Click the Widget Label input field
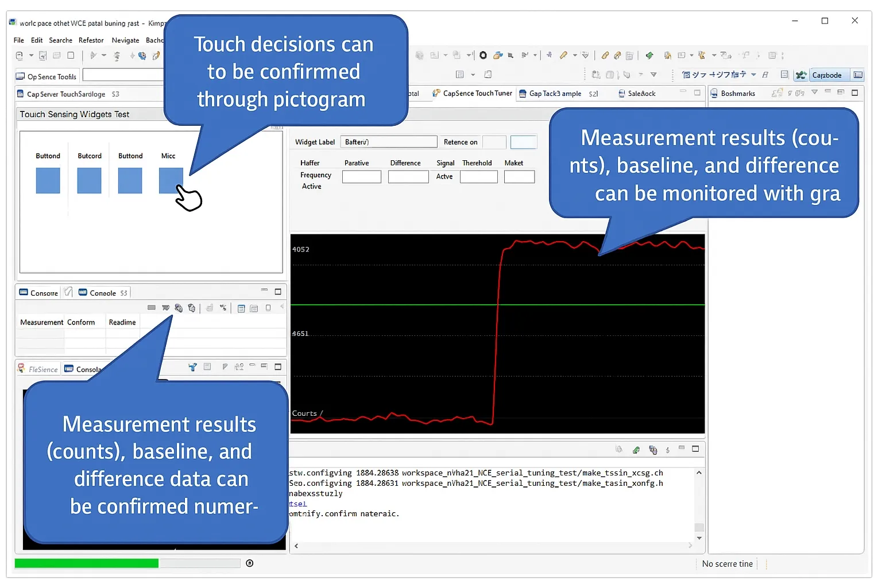882x588 pixels. (389, 142)
